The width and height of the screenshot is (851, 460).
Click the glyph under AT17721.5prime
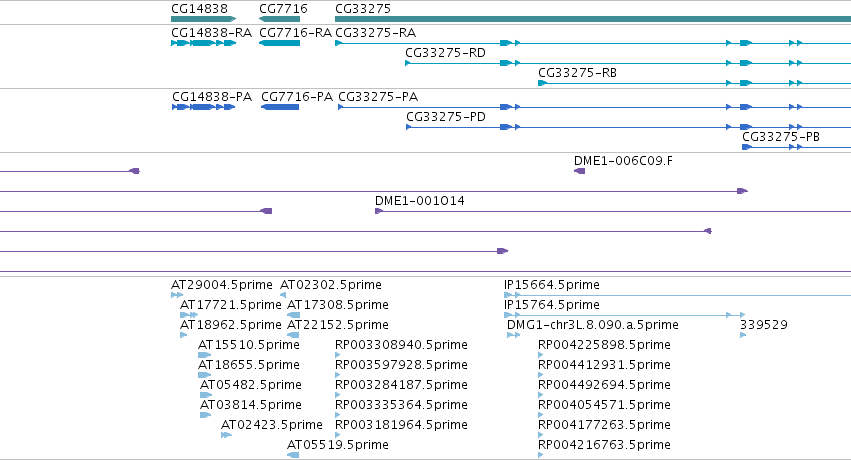point(189,315)
